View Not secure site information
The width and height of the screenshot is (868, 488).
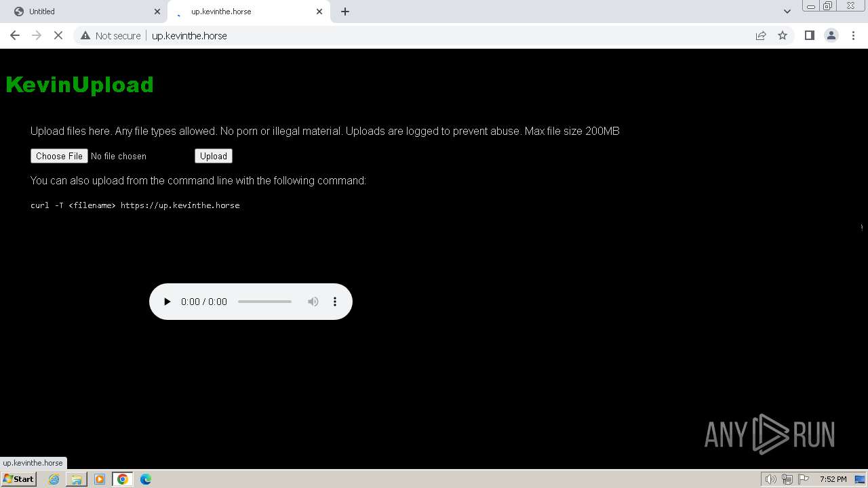coord(111,35)
